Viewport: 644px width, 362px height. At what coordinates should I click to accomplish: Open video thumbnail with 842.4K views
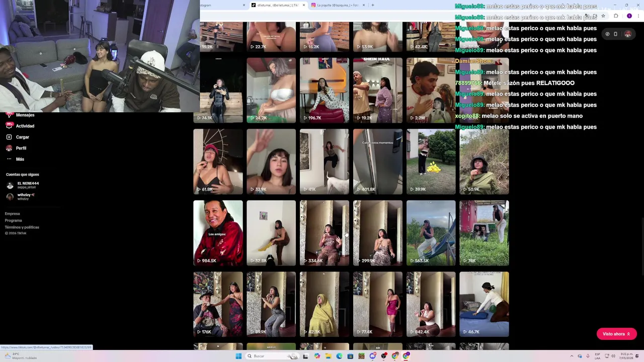[431, 304]
